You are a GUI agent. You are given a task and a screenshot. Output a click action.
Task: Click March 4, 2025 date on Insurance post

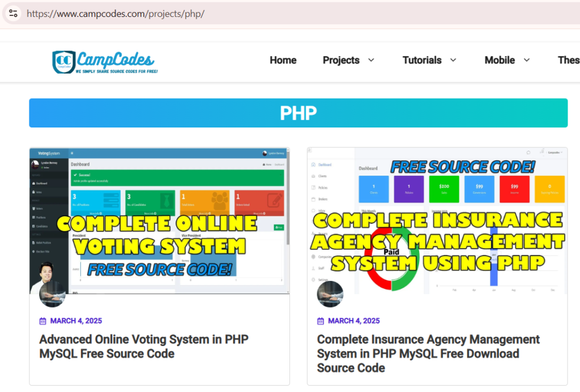pyautogui.click(x=354, y=321)
